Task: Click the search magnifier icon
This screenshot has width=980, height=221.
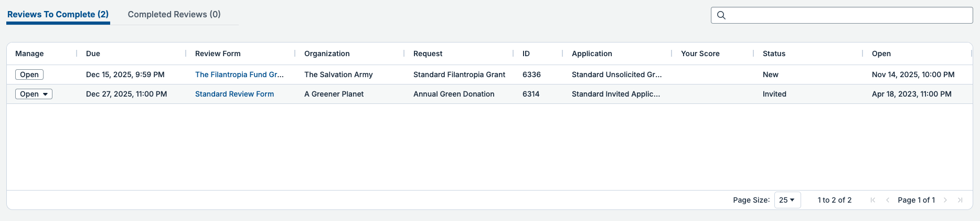Action: tap(721, 15)
